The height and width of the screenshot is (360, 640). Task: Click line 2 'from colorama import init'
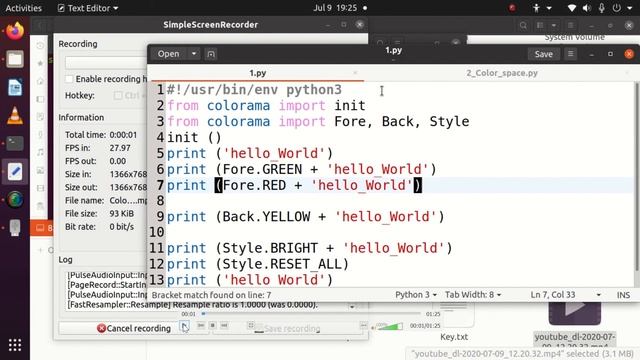(x=266, y=106)
